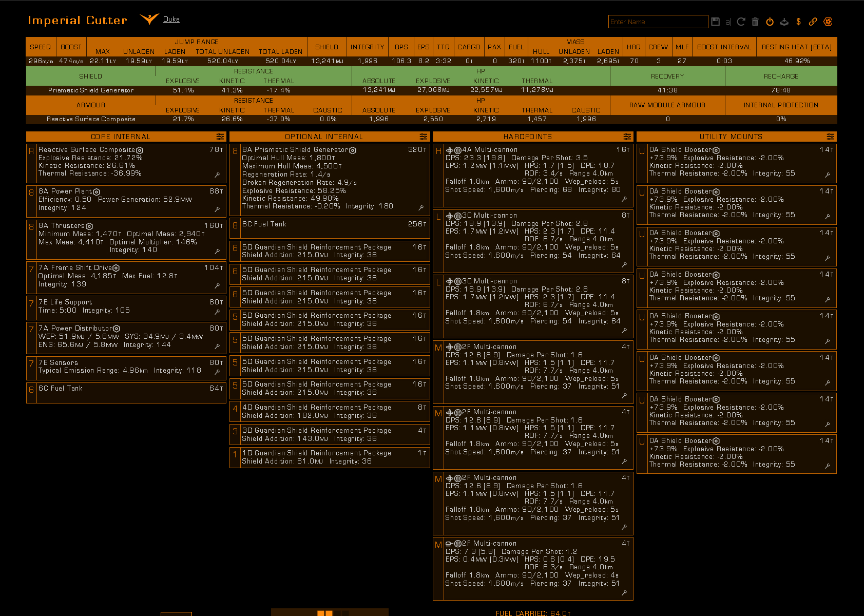Click the Duke link in the header
The width and height of the screenshot is (864, 616).
pyautogui.click(x=171, y=20)
